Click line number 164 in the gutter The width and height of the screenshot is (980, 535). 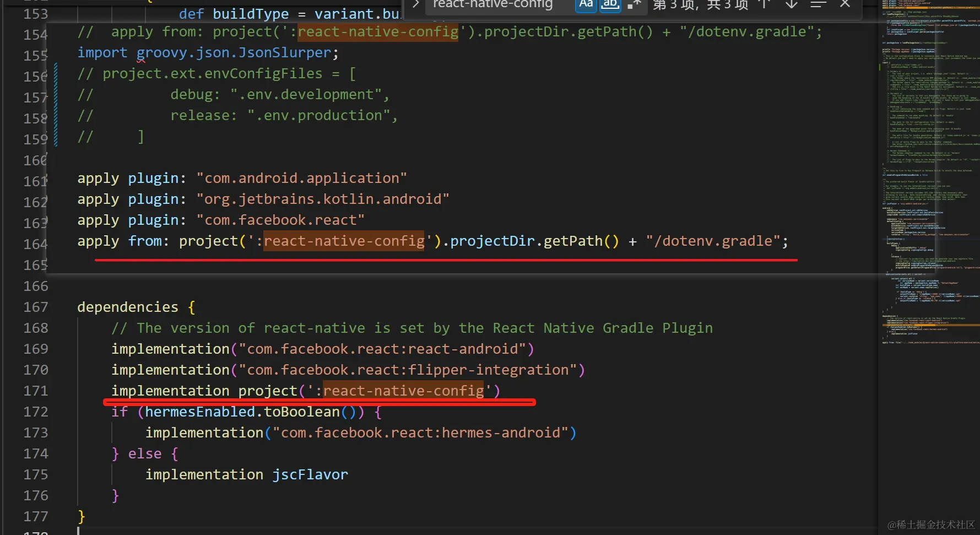tap(36, 244)
